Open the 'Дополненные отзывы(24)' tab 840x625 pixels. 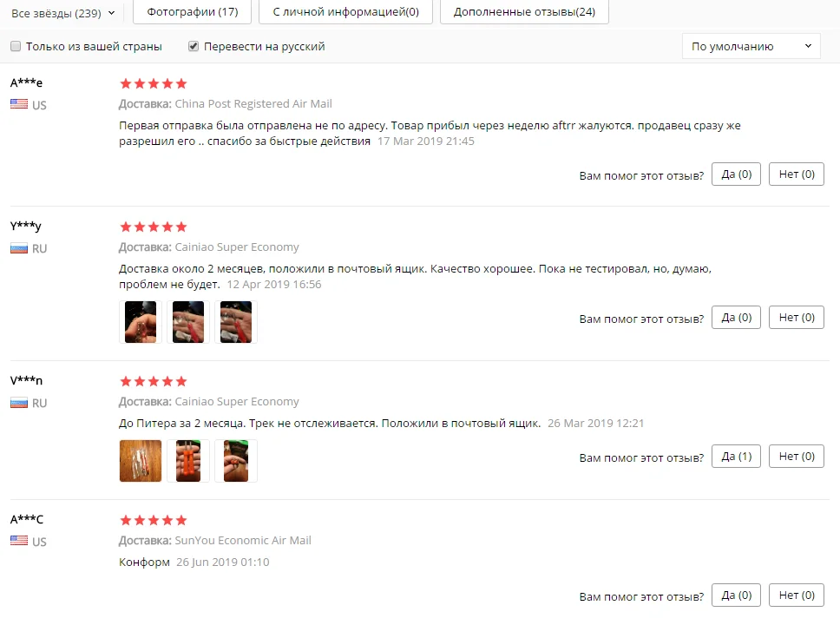[524, 11]
